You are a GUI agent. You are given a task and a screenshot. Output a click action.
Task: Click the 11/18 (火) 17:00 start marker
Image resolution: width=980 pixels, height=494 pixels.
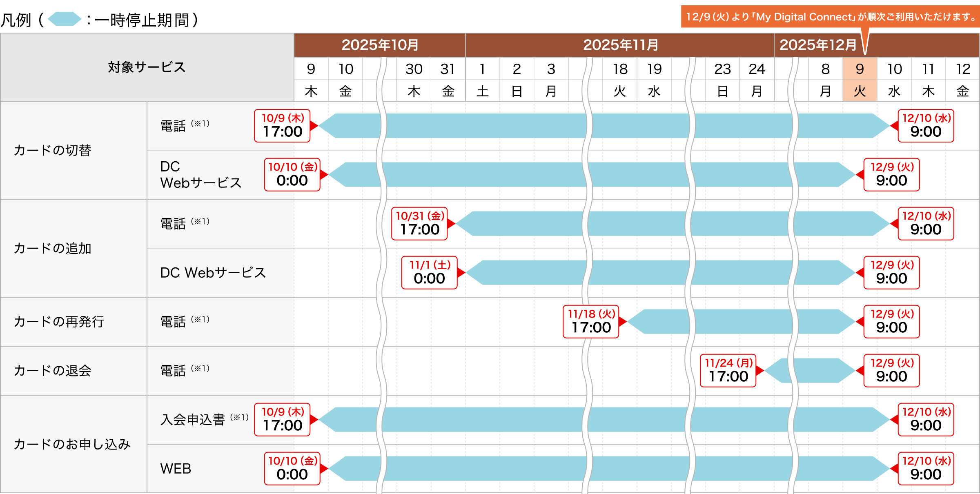pyautogui.click(x=591, y=322)
